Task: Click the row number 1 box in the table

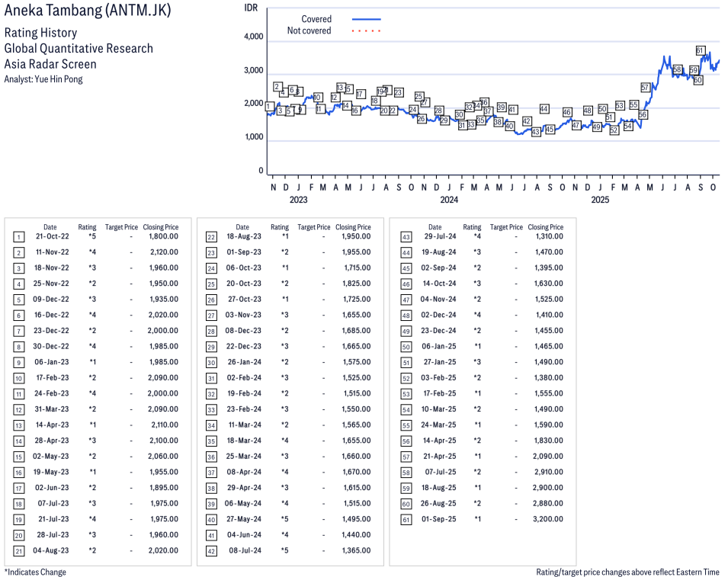Action: [x=18, y=236]
